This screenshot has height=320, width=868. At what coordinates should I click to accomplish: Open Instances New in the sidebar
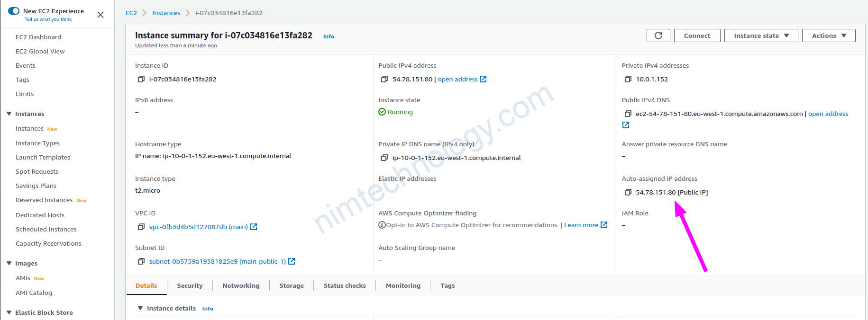(x=29, y=128)
